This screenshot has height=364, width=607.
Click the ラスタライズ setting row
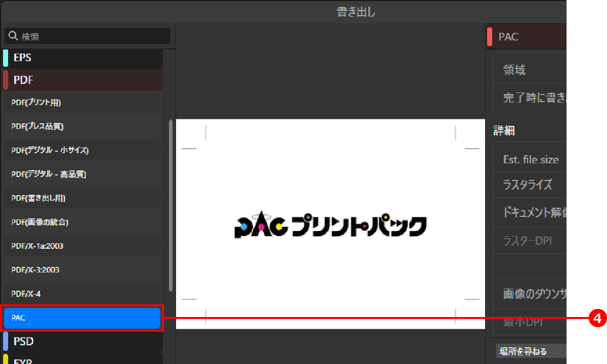coord(529,185)
